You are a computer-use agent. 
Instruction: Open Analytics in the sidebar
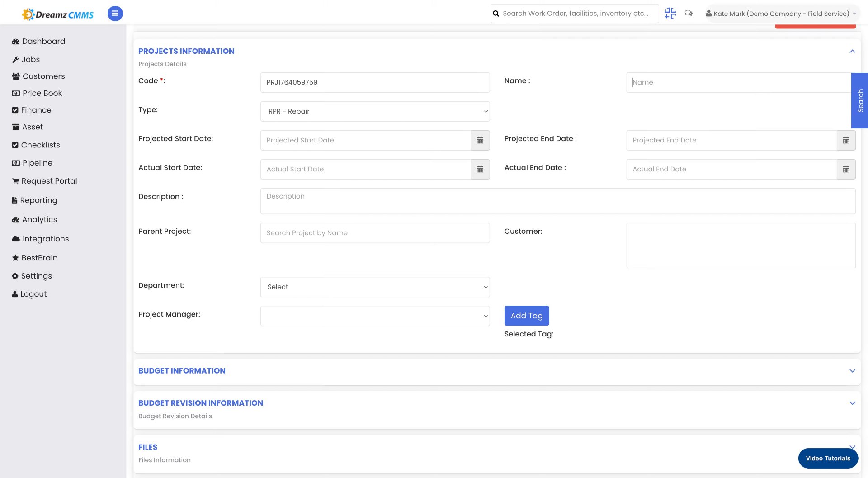click(x=35, y=220)
